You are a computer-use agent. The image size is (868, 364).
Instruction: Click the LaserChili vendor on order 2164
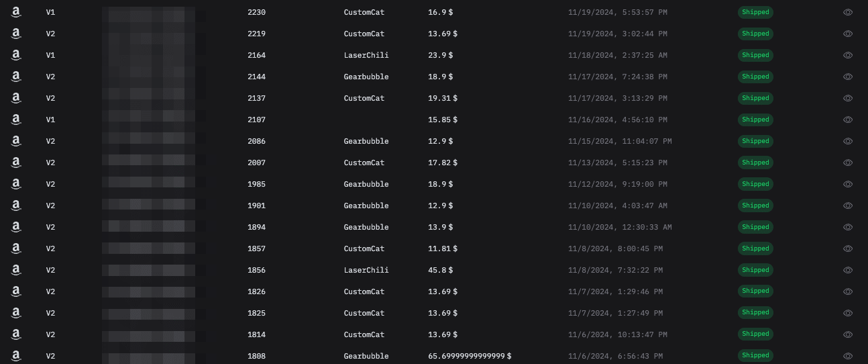366,55
